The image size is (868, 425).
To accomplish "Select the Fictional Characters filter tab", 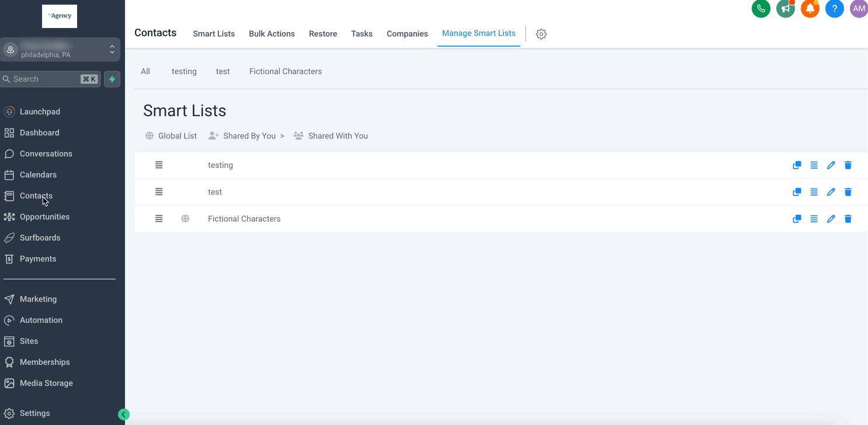I will point(286,71).
